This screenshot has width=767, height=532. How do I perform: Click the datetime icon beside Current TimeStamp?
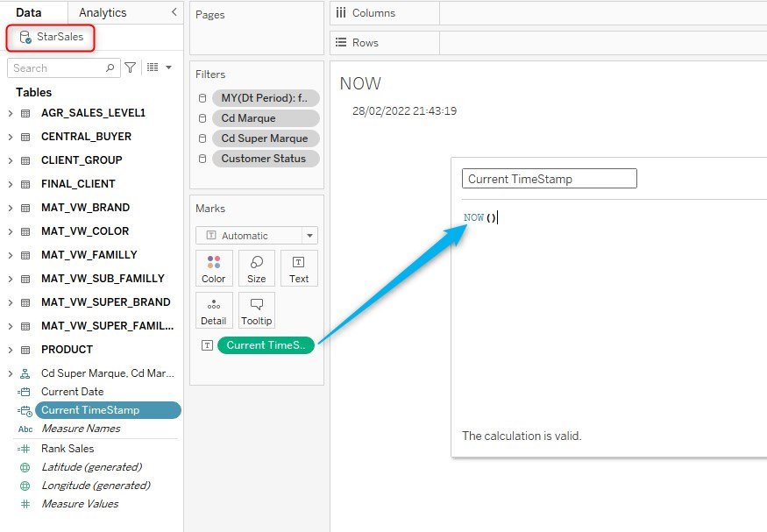click(x=25, y=411)
